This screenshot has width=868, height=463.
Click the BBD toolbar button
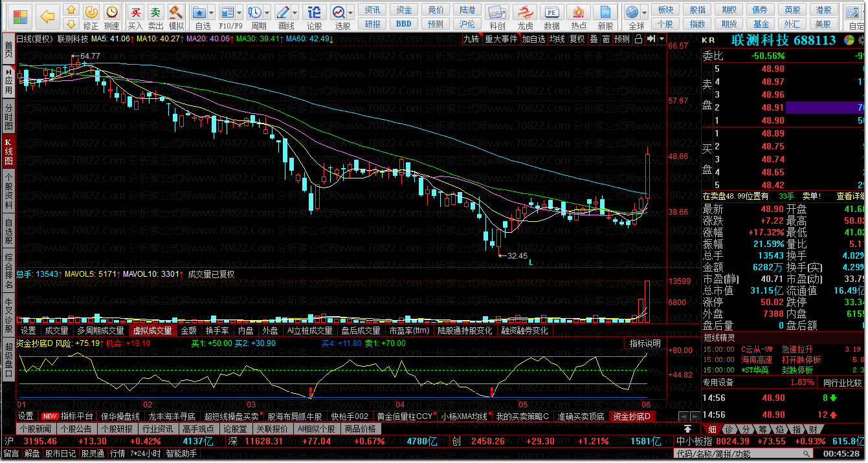(x=404, y=24)
